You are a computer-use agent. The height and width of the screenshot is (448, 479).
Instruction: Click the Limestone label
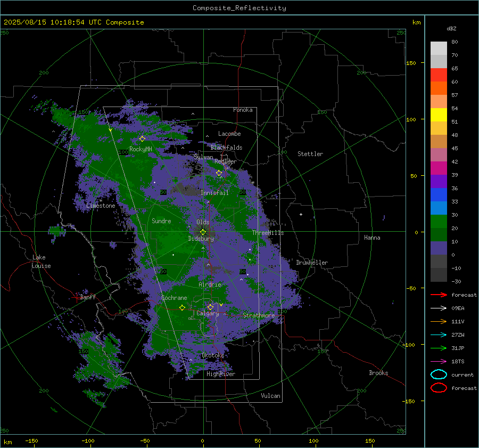click(x=101, y=206)
